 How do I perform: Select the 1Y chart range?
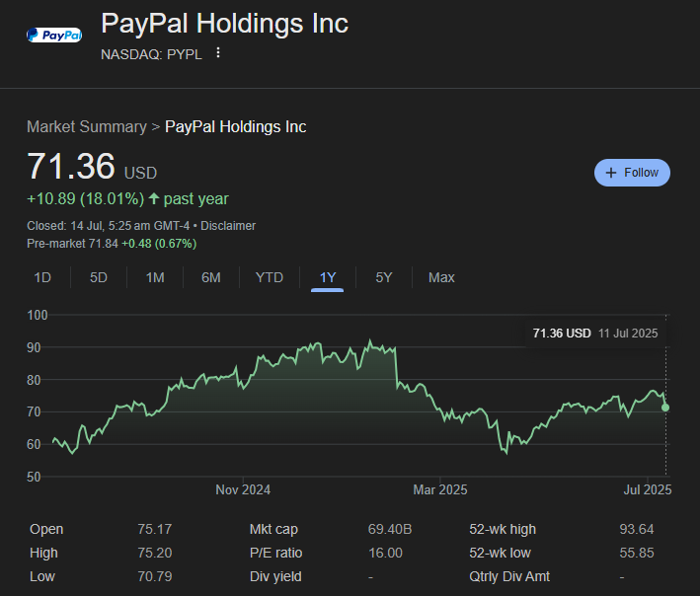click(x=327, y=278)
